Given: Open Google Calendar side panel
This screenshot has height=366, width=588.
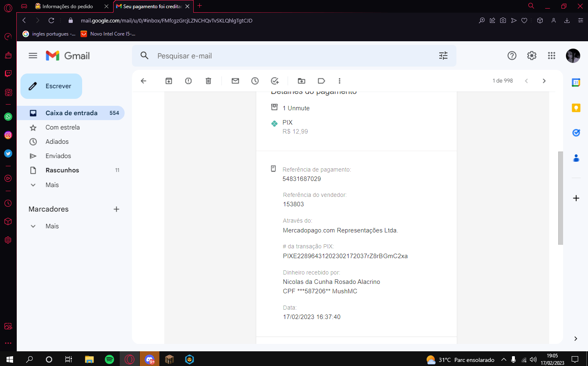Looking at the screenshot, I should click(x=576, y=83).
